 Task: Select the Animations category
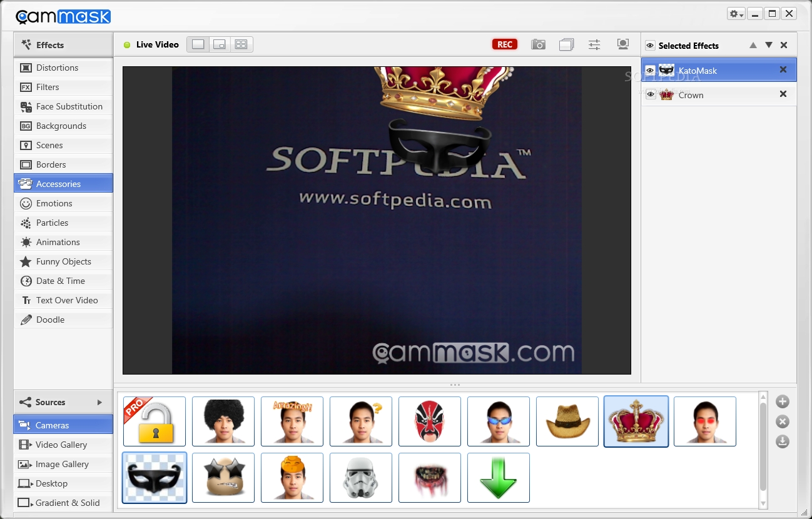click(x=63, y=242)
